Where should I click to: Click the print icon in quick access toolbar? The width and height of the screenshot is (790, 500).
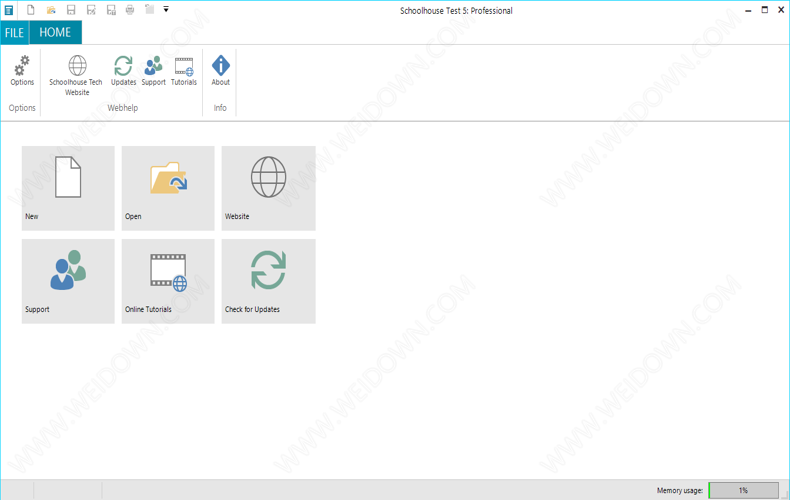point(129,10)
